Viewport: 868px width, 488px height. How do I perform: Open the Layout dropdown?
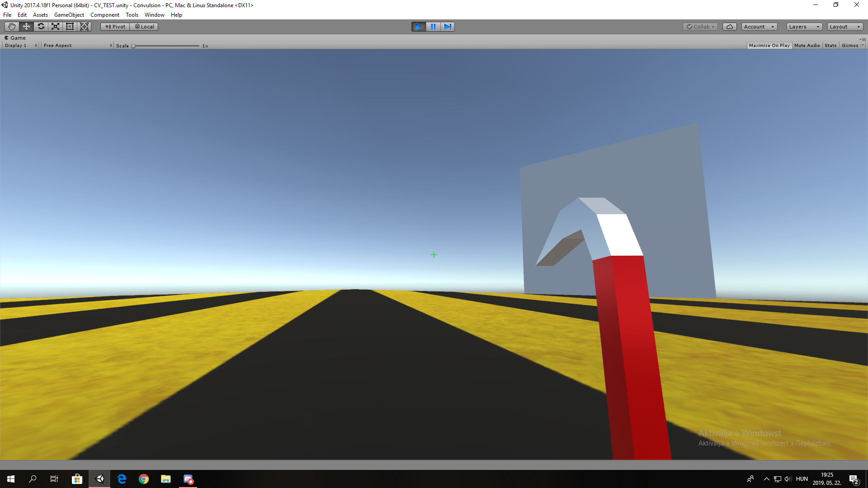(x=845, y=27)
